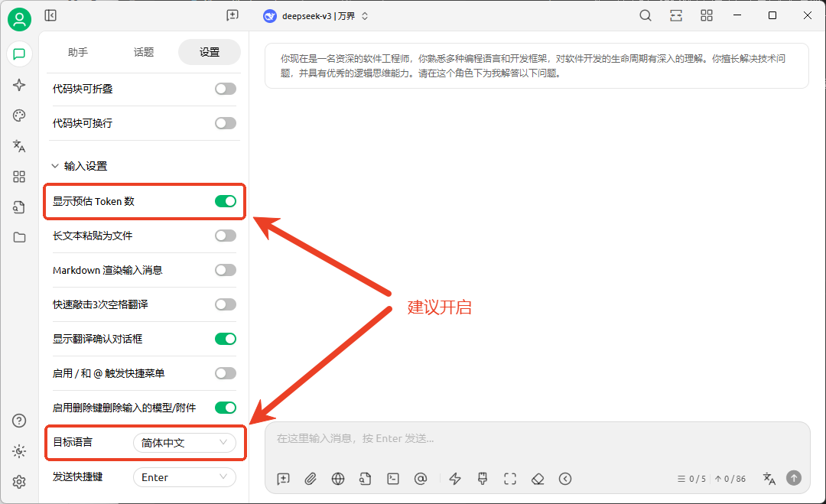Open the 目标语言 简体中文 dropdown
The width and height of the screenshot is (826, 504).
(184, 443)
